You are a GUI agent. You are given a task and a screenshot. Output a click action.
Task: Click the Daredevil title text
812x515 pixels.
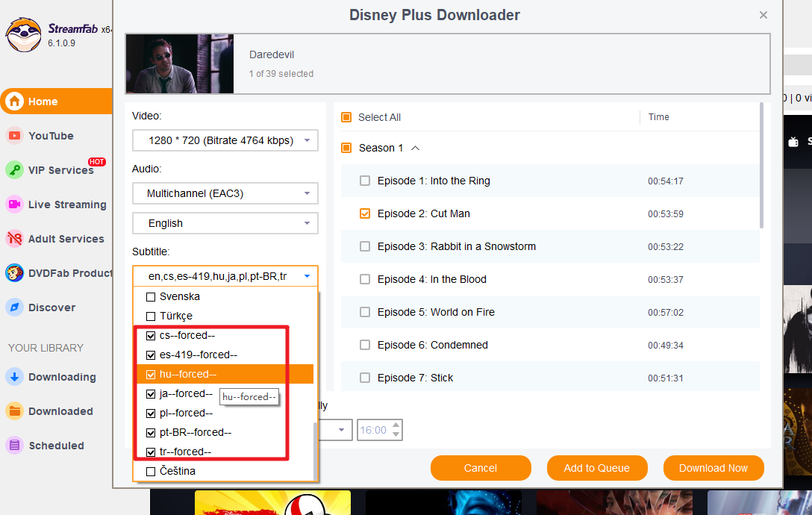272,54
